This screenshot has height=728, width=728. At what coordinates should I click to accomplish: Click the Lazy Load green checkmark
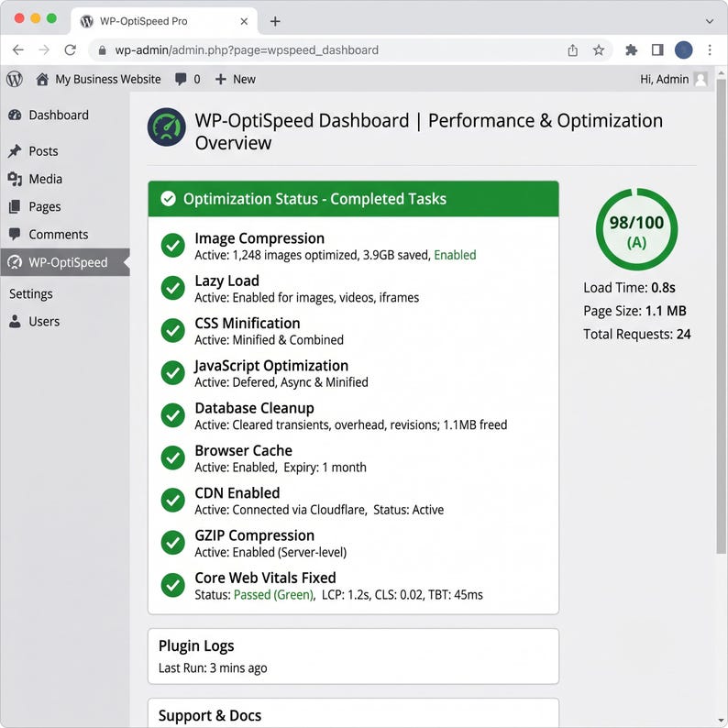pos(173,288)
